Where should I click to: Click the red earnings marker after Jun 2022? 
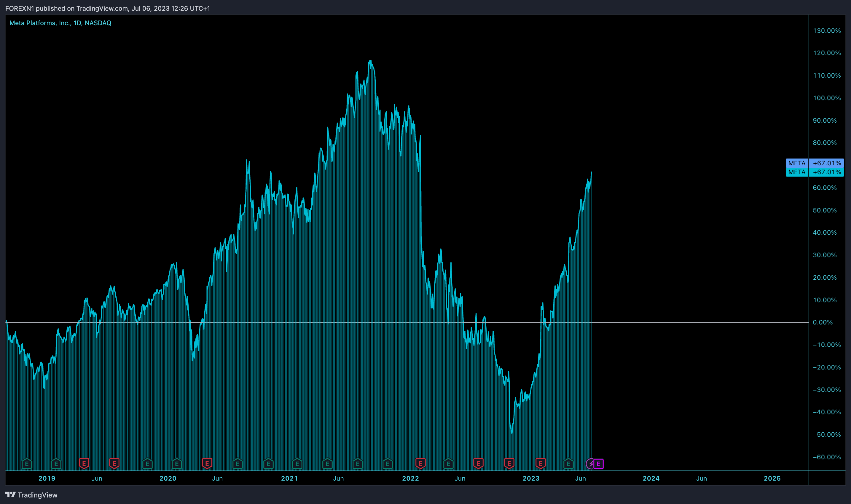tap(478, 464)
